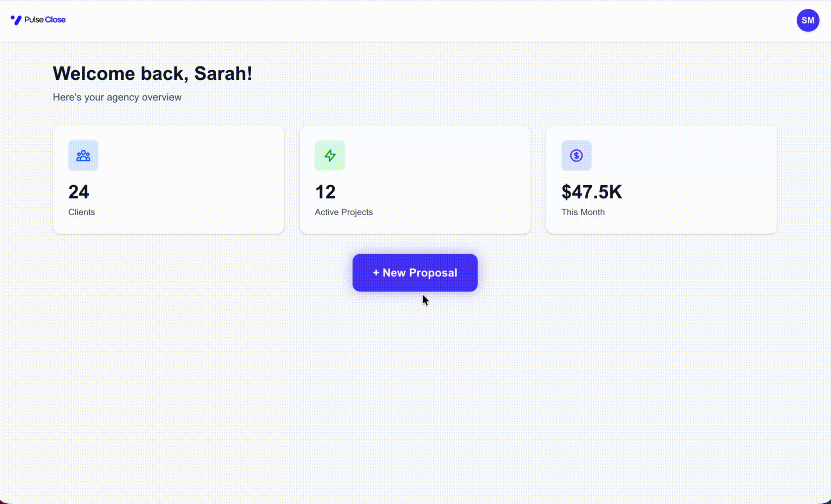
Task: Click the agency overview subtitle text
Action: click(117, 97)
